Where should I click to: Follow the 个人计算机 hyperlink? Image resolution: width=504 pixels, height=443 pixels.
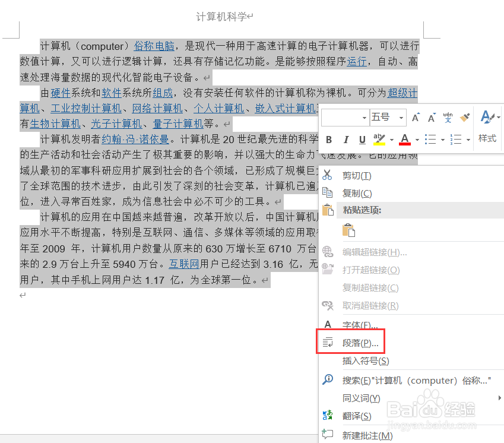pos(218,109)
